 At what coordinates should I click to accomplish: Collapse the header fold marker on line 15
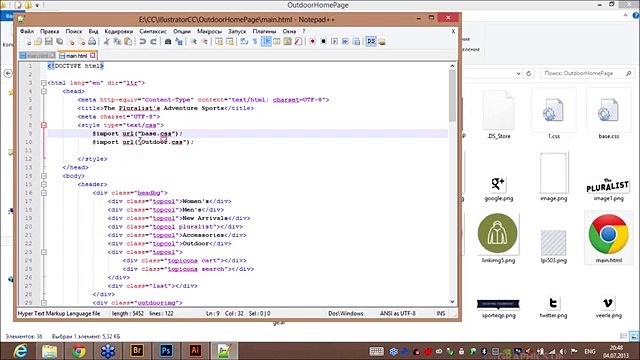(44, 184)
